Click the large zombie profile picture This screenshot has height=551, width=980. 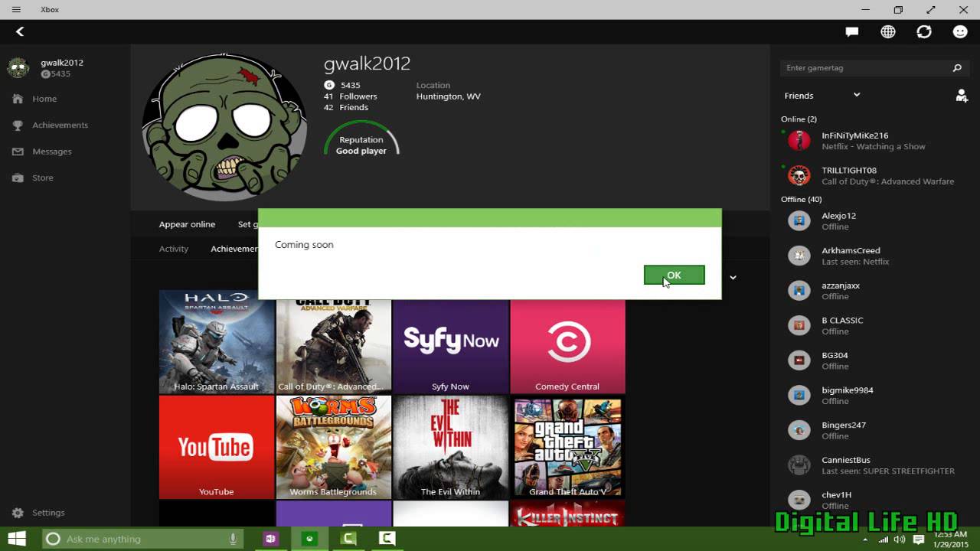(x=225, y=127)
